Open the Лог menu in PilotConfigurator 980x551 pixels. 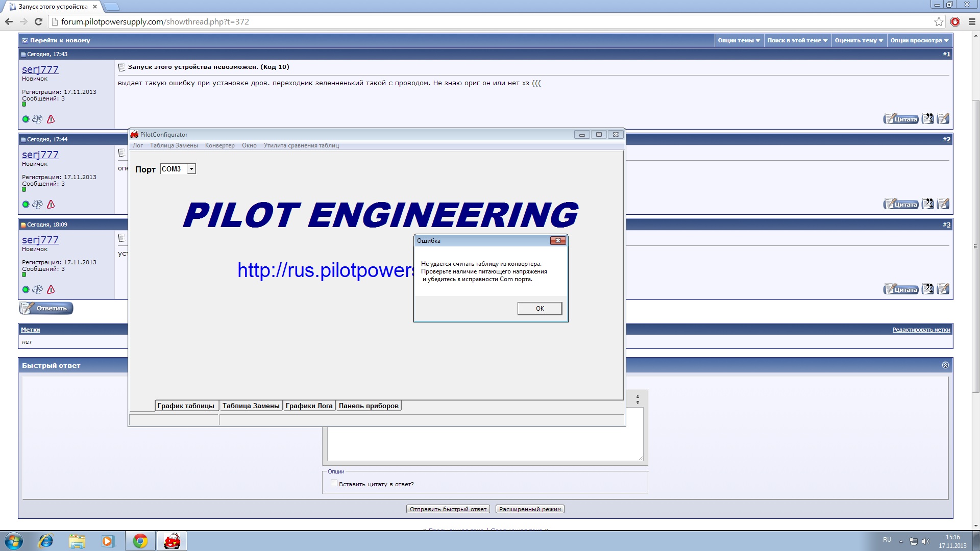[138, 145]
